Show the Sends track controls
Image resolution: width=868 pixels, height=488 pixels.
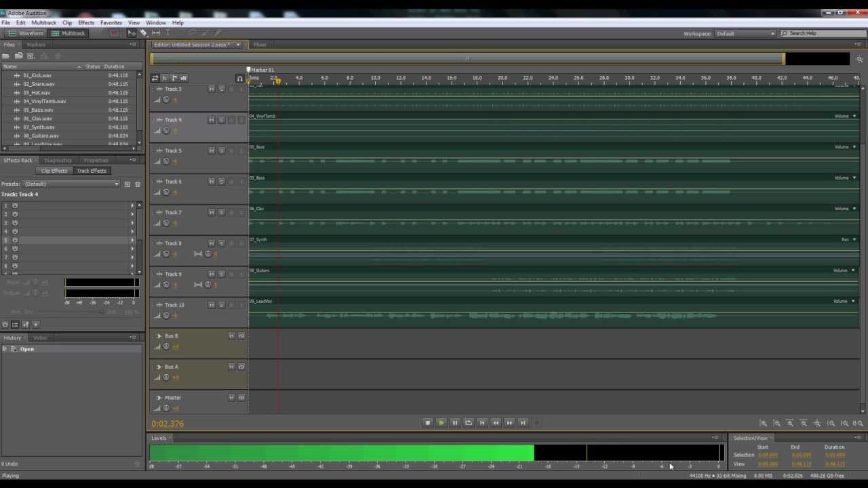point(174,78)
